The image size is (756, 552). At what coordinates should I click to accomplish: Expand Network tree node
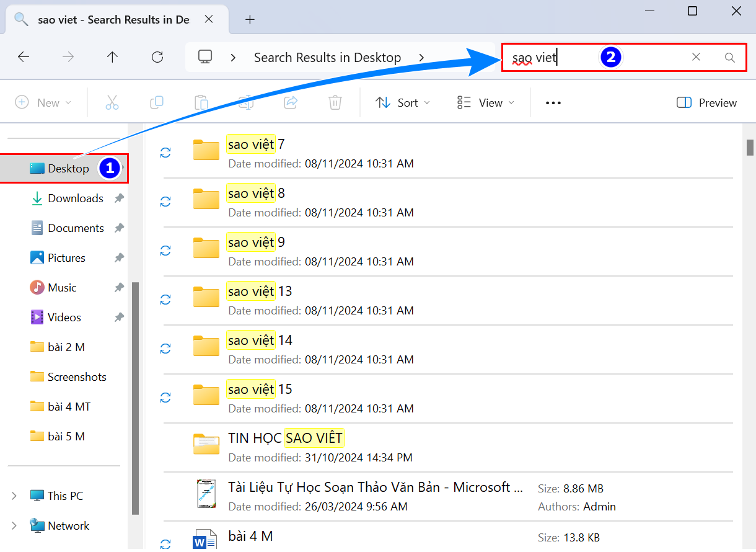(x=14, y=526)
